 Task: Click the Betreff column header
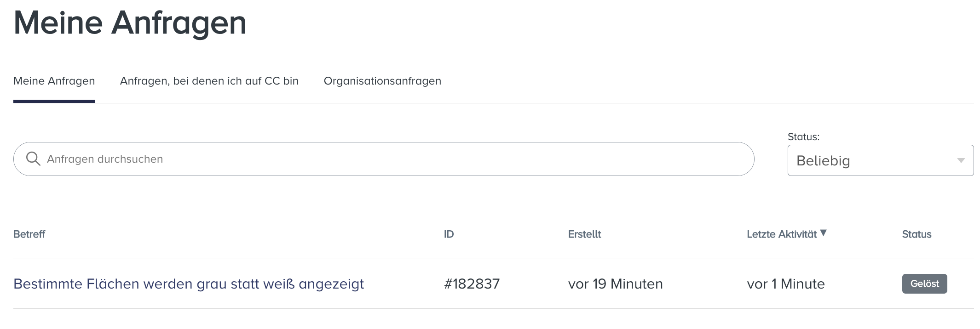click(29, 234)
